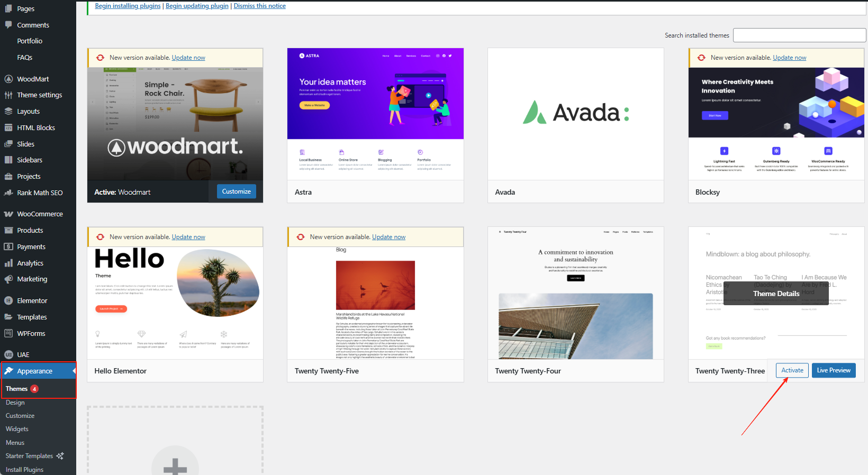The image size is (868, 475).
Task: Select the Avada theme thumbnail
Action: pyautogui.click(x=576, y=114)
